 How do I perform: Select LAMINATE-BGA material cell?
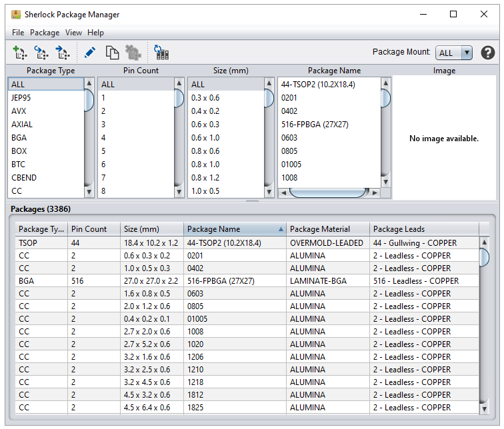pos(328,281)
